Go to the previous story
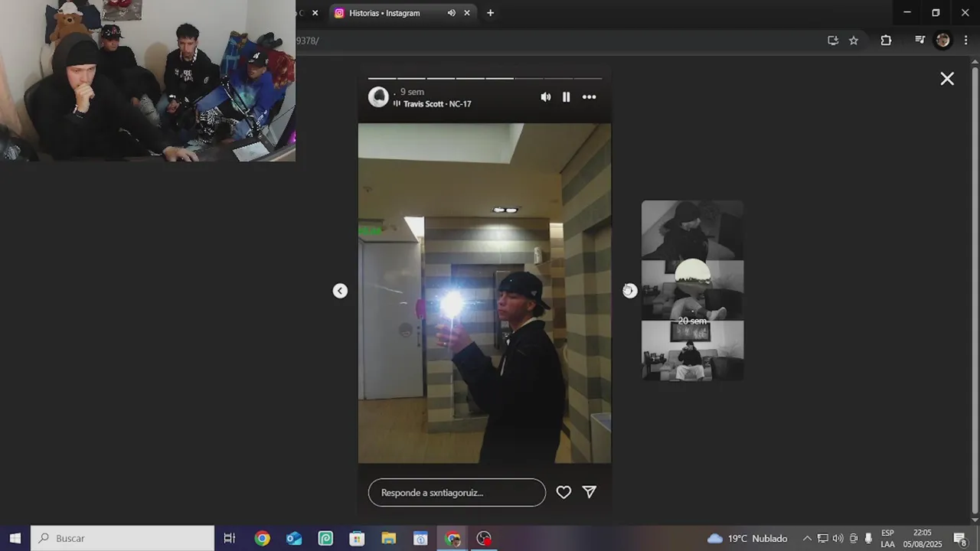980x551 pixels. point(340,291)
